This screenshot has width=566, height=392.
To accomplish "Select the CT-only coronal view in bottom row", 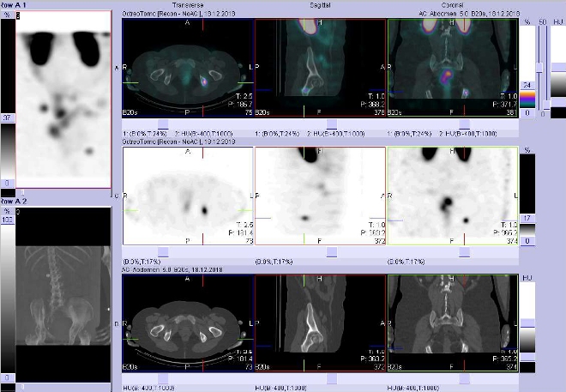I will 453,327.
